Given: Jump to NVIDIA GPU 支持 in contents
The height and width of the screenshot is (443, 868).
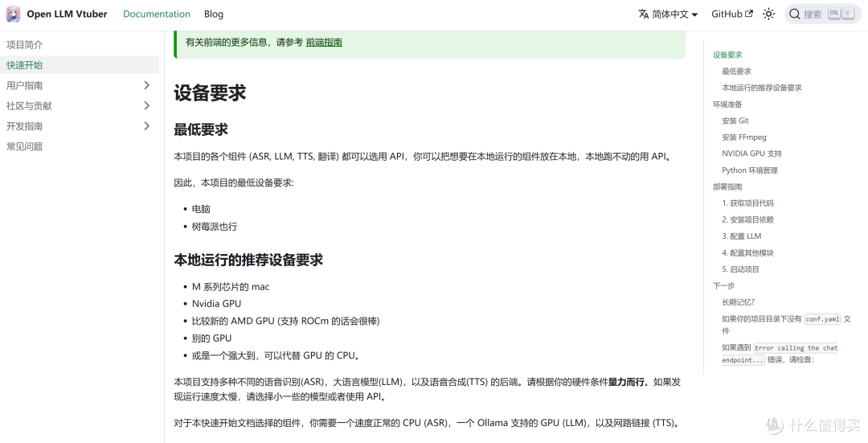Looking at the screenshot, I should click(751, 154).
